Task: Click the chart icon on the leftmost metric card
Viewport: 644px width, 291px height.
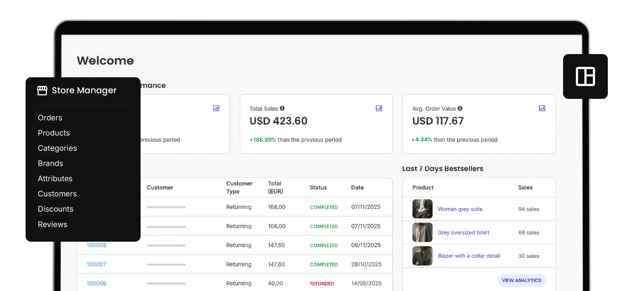Action: [x=216, y=108]
